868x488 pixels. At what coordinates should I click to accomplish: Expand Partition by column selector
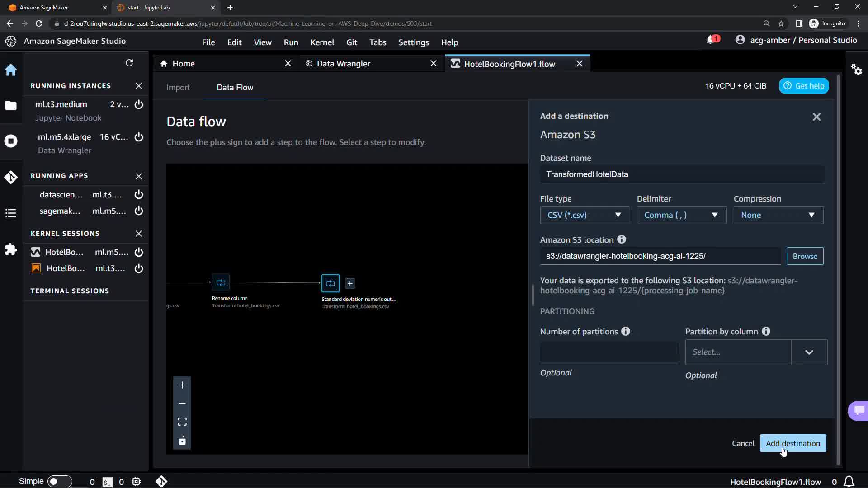pyautogui.click(x=809, y=352)
